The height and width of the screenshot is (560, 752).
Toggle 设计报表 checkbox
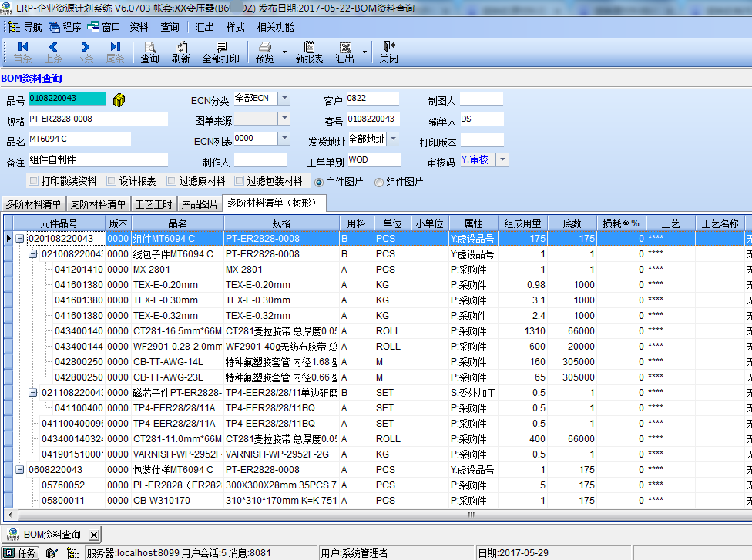pos(111,181)
